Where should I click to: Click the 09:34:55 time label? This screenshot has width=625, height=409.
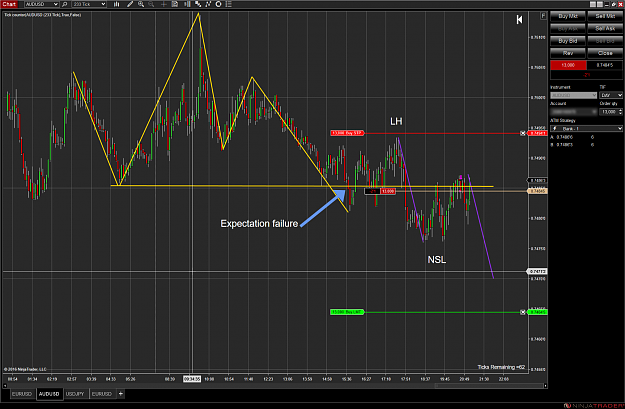pos(192,379)
